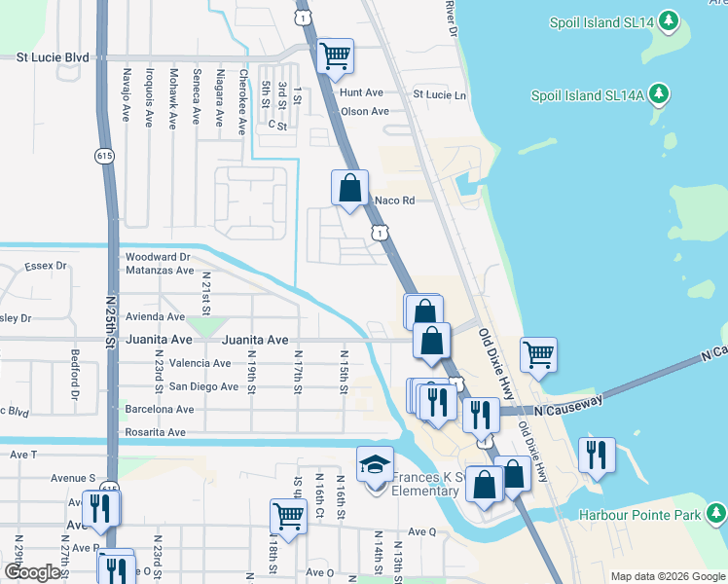728x584 pixels.
Task: Click the Cherokee Ave label
Action: 242,102
